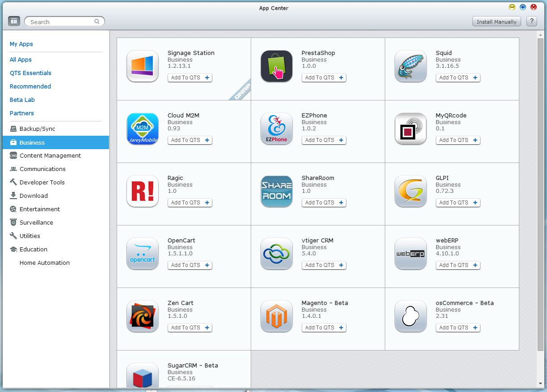Open the osCommerce Beta app icon
The height and width of the screenshot is (392, 547).
tap(411, 316)
